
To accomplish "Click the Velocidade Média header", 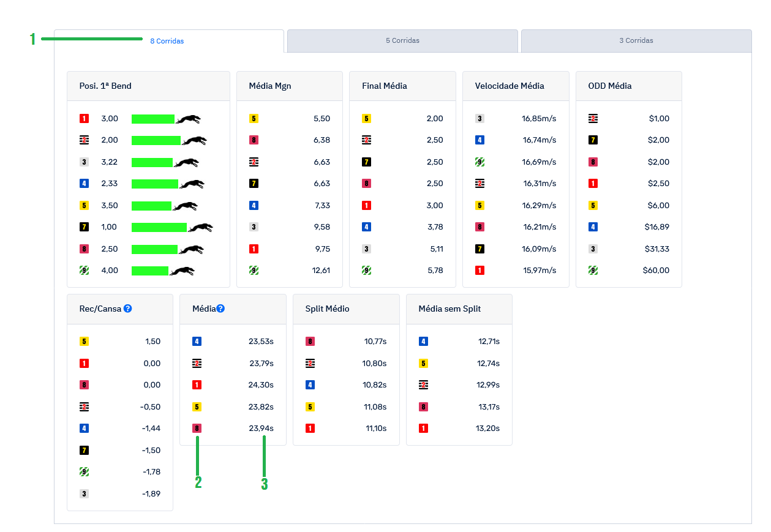I will tap(510, 86).
